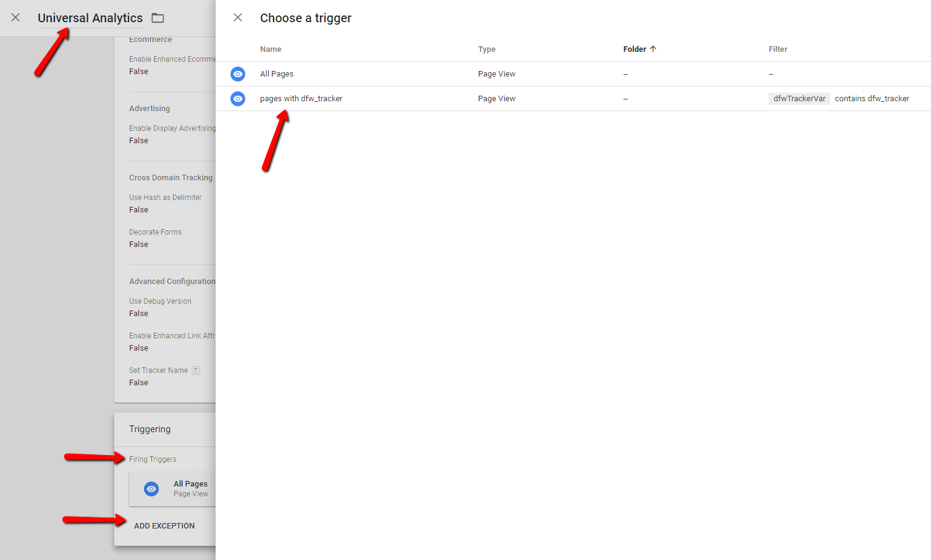The width and height of the screenshot is (931, 560).
Task: Click the Use Debug Version label
Action: coord(160,301)
